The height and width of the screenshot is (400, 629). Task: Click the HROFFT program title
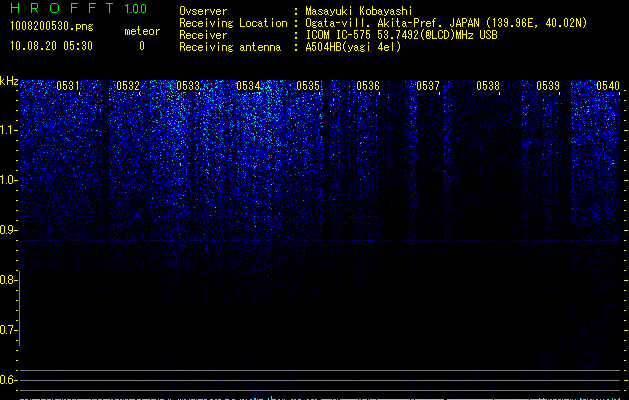pyautogui.click(x=62, y=8)
